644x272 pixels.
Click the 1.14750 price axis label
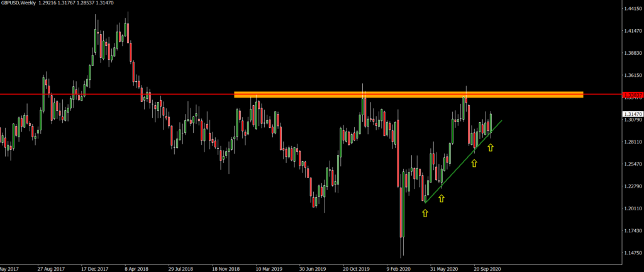[632, 253]
